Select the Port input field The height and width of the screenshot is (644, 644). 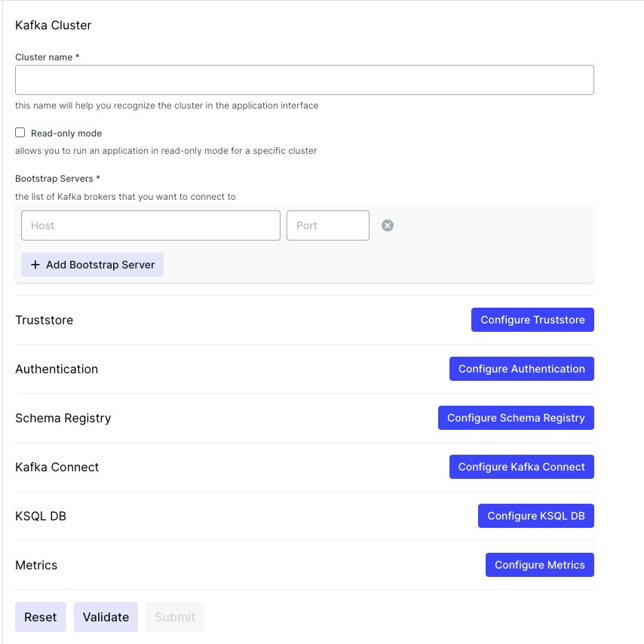click(x=327, y=225)
